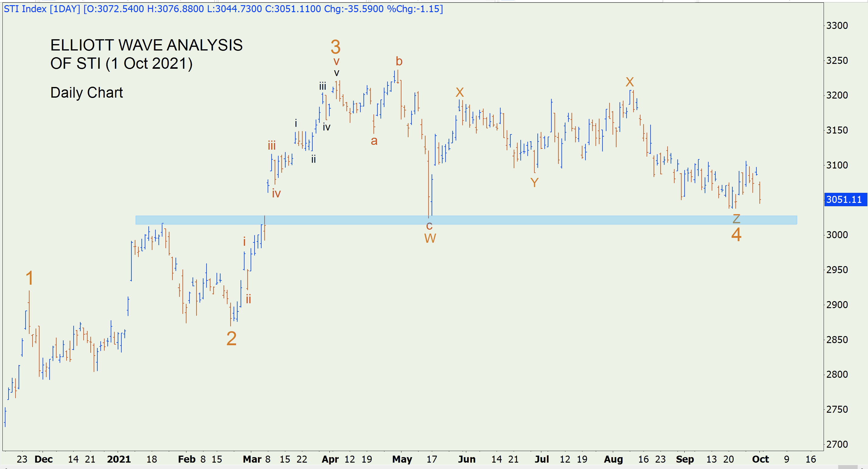Click the 2850 price axis value
868x469 pixels.
pos(837,340)
